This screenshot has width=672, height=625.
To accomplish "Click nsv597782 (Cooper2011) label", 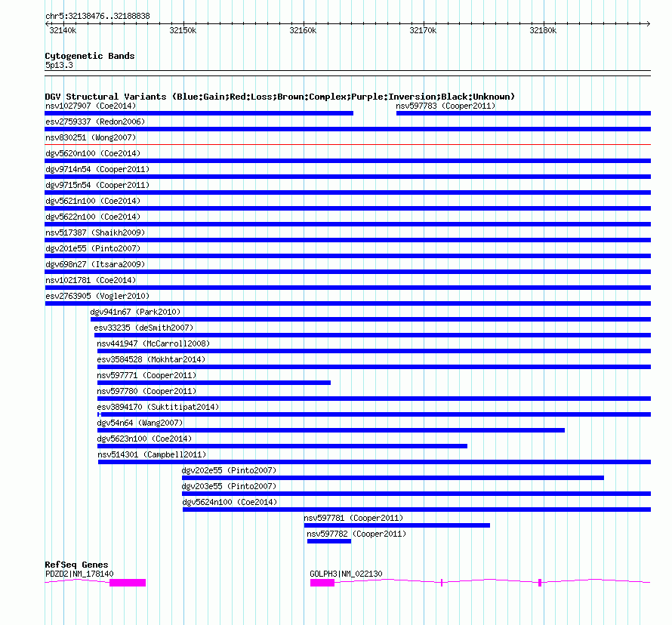I will point(356,534).
